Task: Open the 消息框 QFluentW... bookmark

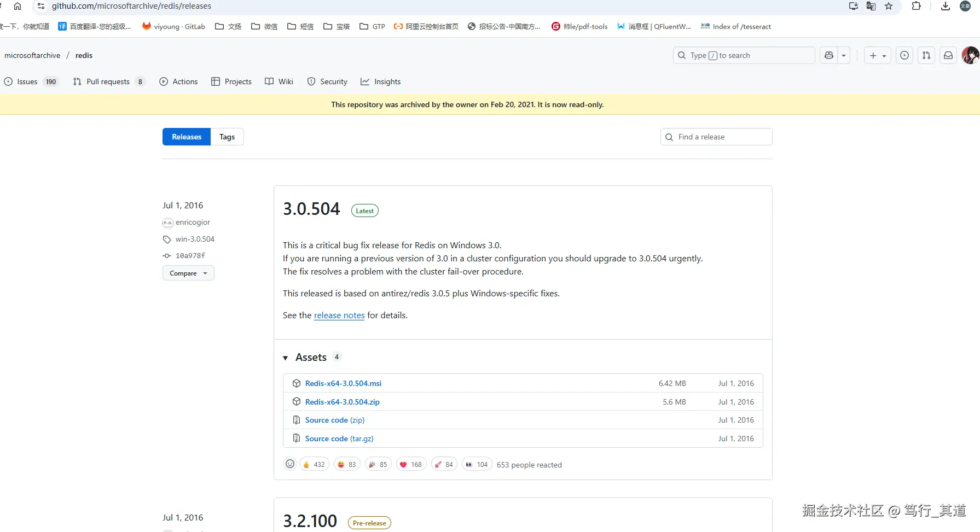Action: pos(654,26)
